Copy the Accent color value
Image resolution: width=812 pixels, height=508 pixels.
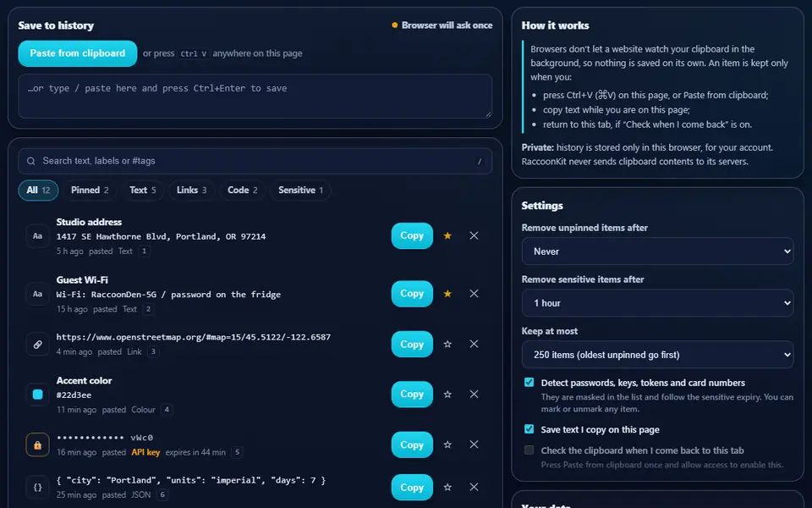pos(412,395)
